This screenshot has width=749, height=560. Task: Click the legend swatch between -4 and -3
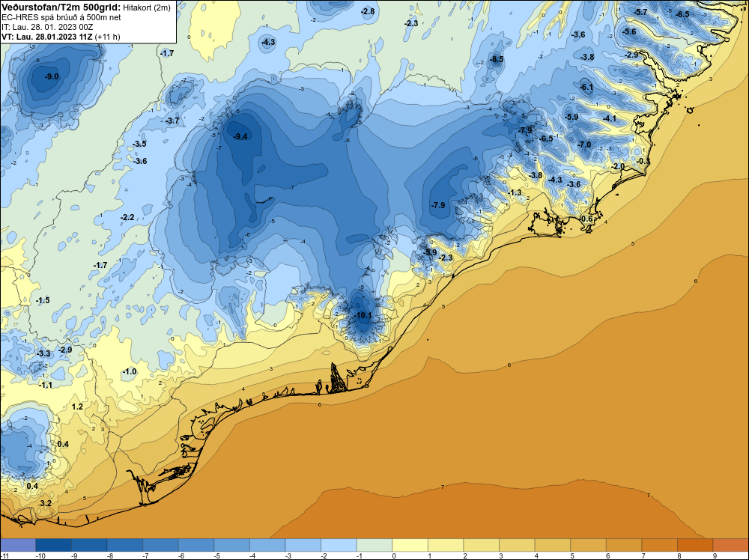(267, 545)
